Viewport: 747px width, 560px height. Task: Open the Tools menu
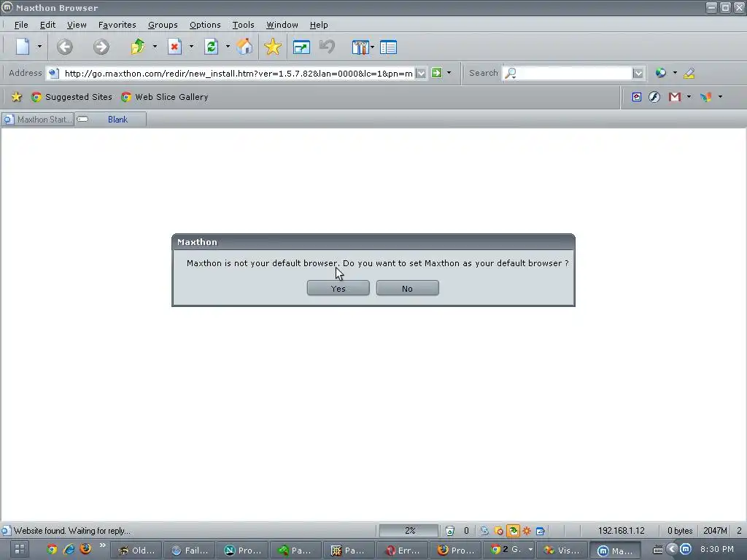pyautogui.click(x=243, y=25)
